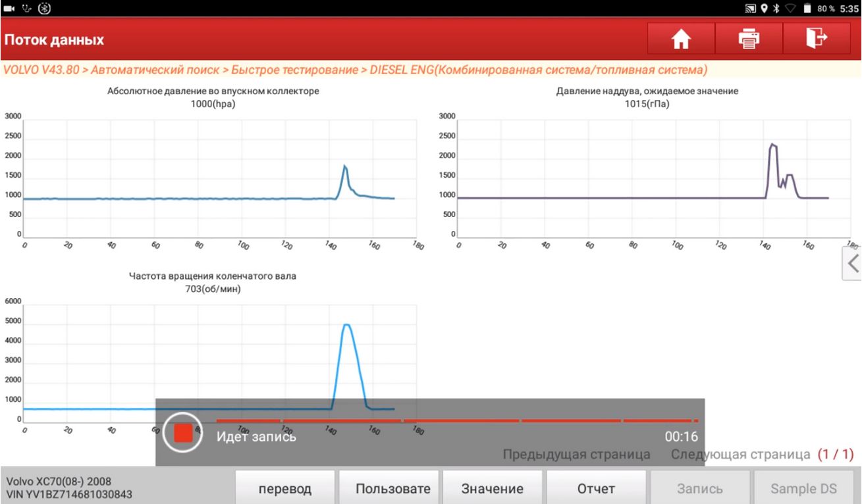Go to Следующая страница
The height and width of the screenshot is (504, 862).
coord(740,454)
